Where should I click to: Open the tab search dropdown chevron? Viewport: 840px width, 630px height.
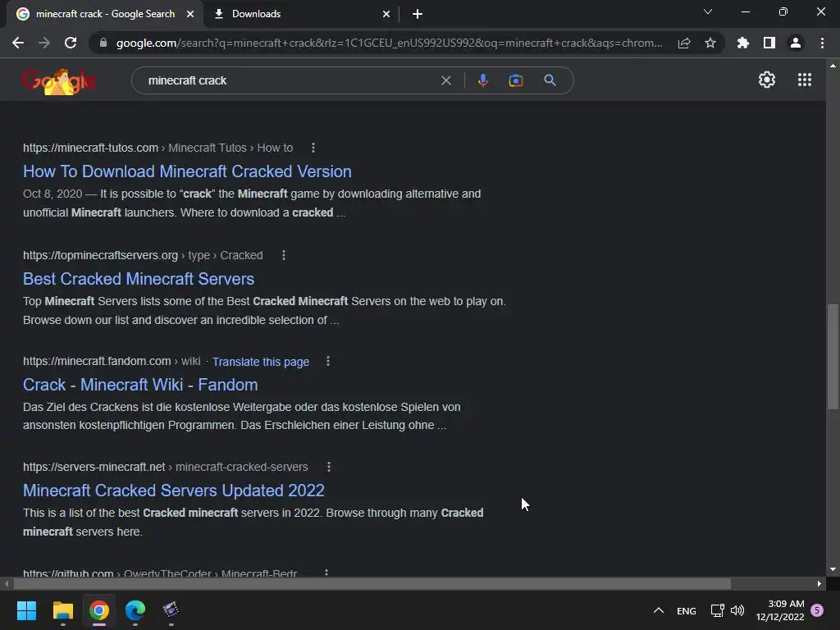pos(708,11)
